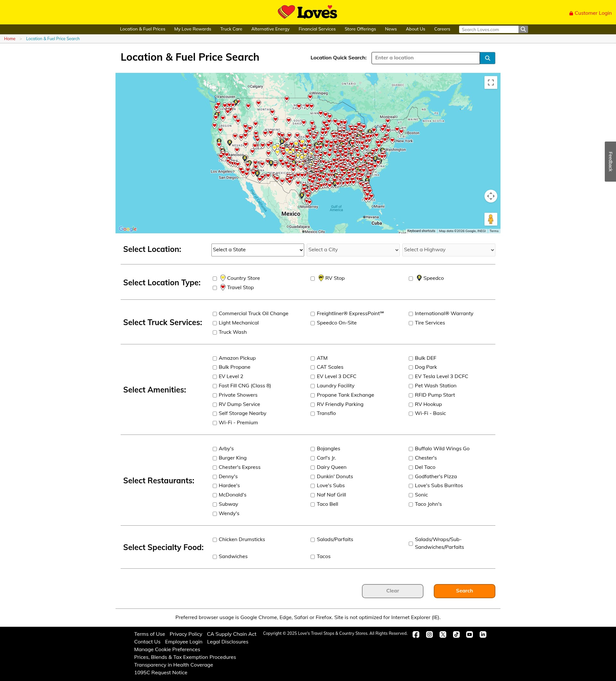The width and height of the screenshot is (616, 681).
Task: Click the Google logo on map
Action: [128, 229]
